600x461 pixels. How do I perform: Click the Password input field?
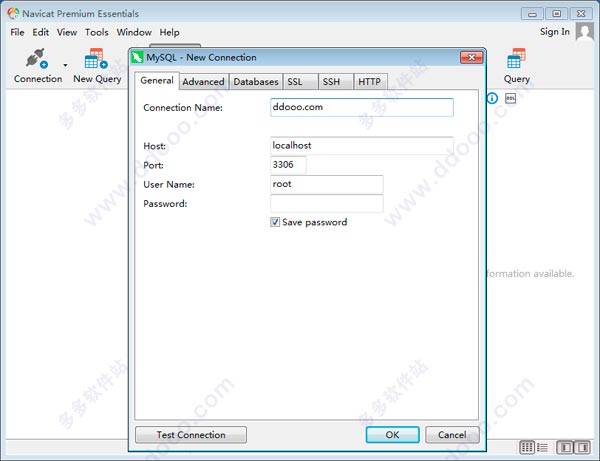326,203
